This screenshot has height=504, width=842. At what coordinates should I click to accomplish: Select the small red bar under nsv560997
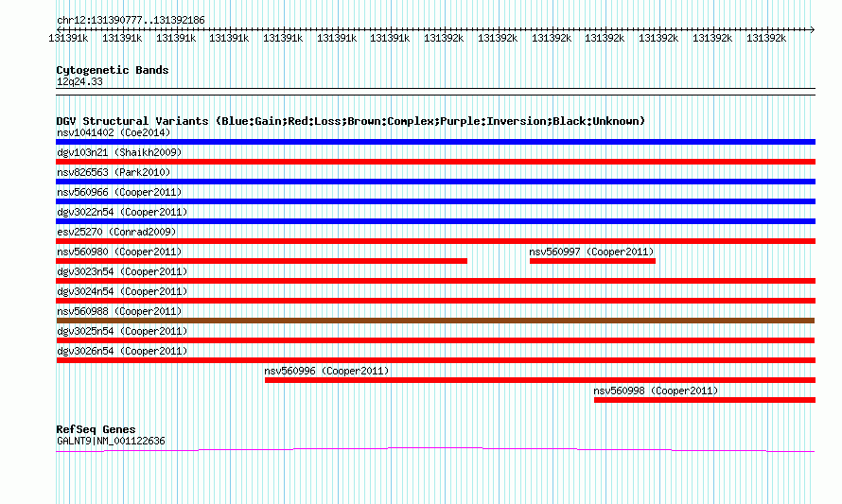[x=592, y=261]
